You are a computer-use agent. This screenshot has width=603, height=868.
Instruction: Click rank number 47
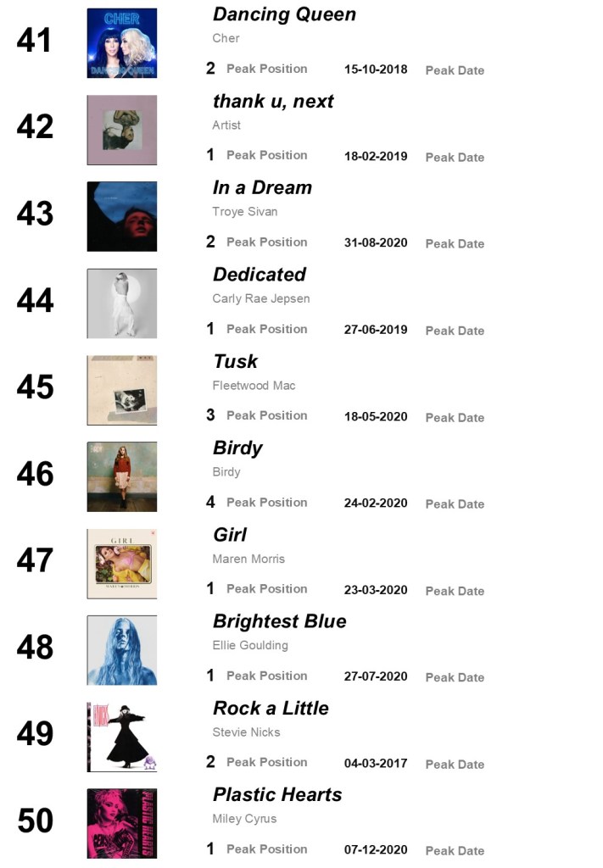pyautogui.click(x=35, y=561)
